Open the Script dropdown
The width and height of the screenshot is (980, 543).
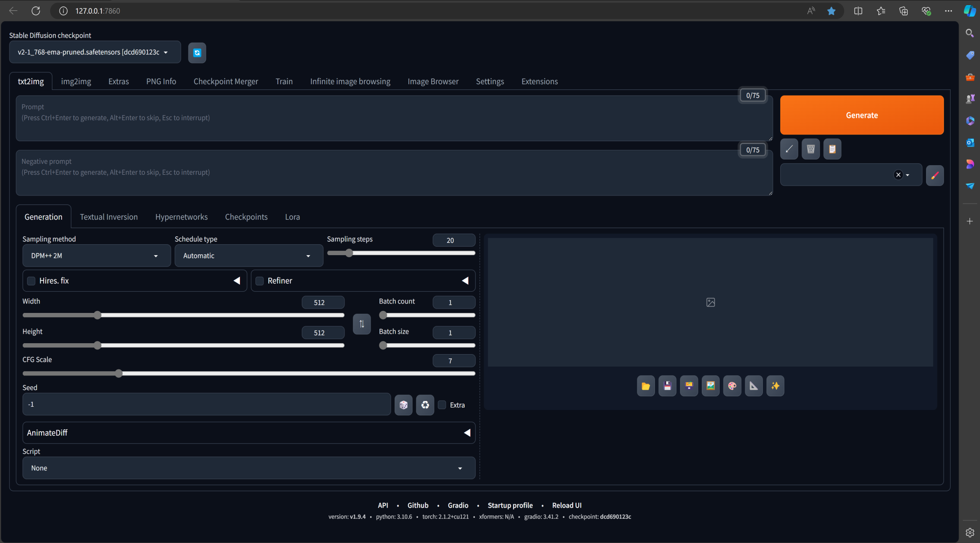tap(249, 468)
